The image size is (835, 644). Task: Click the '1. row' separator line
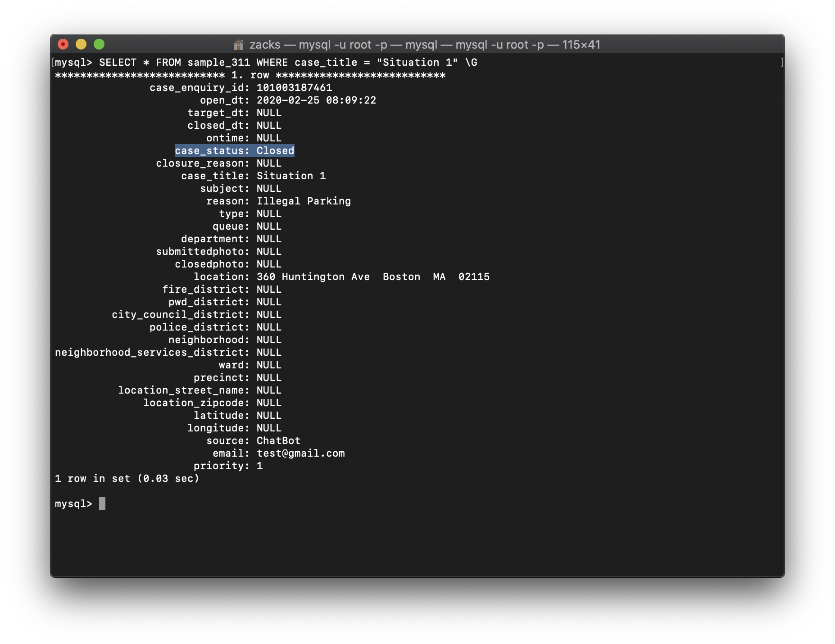coord(250,75)
